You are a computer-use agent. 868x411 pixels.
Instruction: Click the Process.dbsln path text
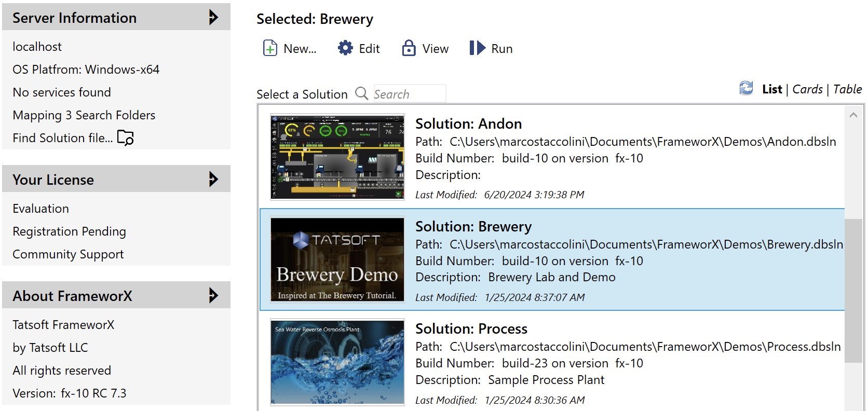pos(645,347)
